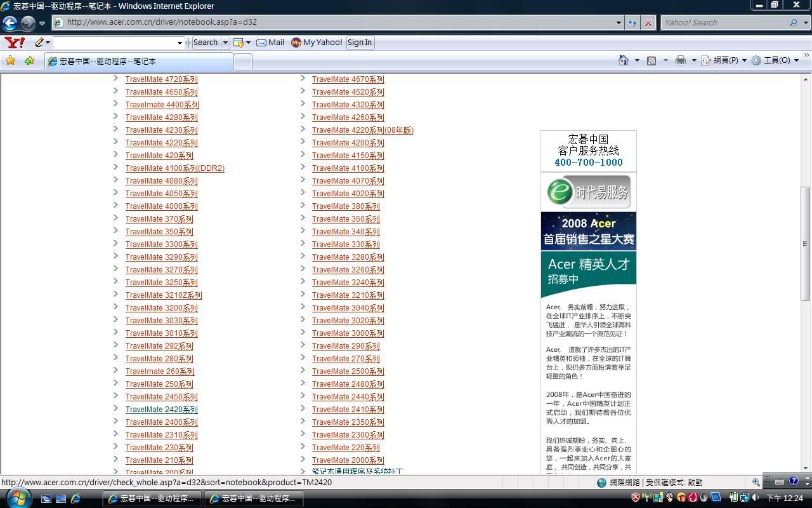Viewport: 812px width, 508px height.
Task: Click the Acer 精英人才招募中 banner
Action: click(588, 274)
